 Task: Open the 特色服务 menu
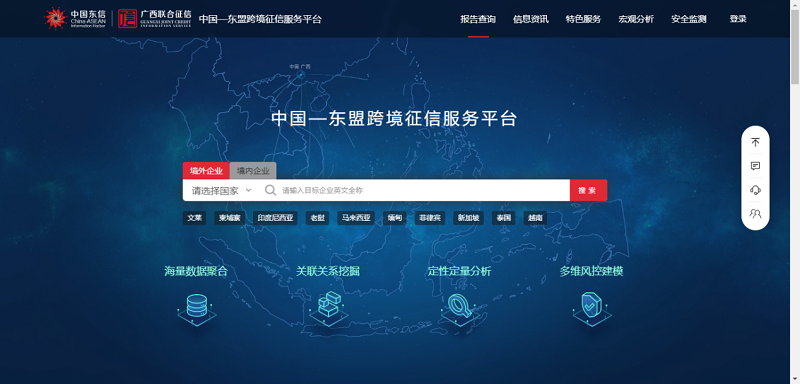tap(583, 19)
